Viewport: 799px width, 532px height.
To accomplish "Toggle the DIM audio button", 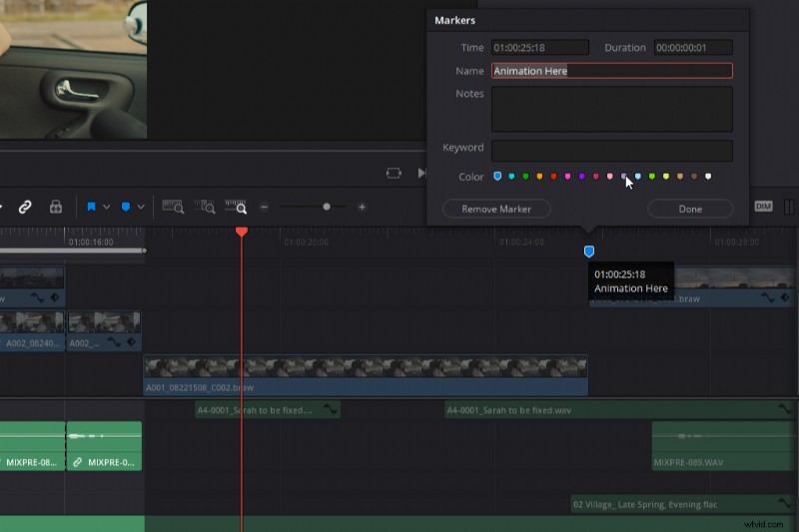I will 763,207.
